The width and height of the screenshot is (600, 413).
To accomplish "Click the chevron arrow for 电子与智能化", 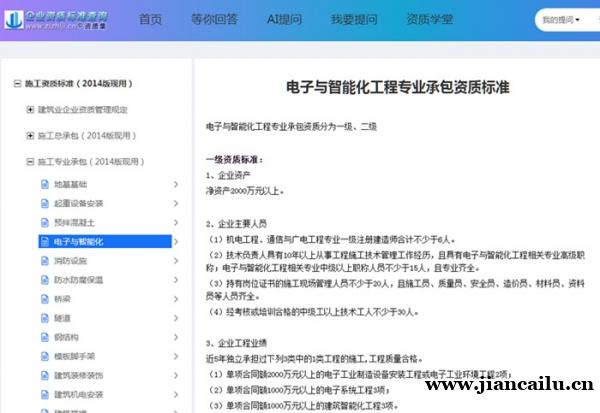I will 176,242.
